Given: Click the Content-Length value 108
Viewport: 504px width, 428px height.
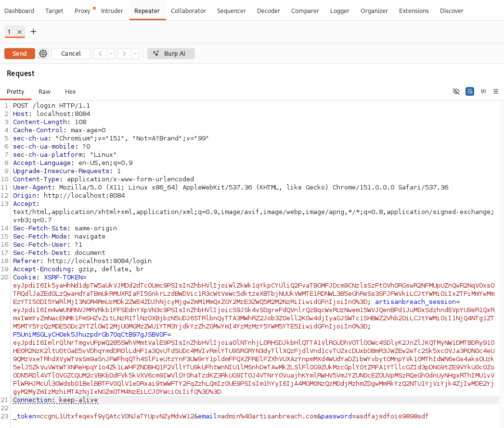Looking at the screenshot, I should click(x=81, y=122).
